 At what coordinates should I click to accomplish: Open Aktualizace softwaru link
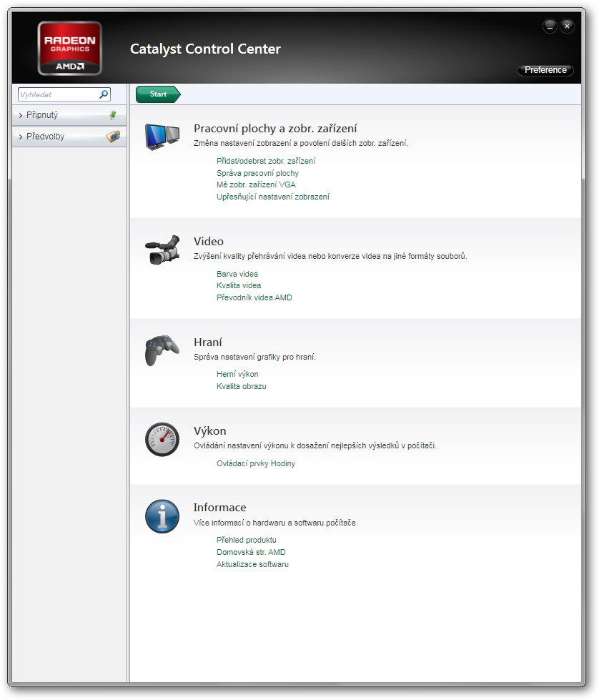click(252, 564)
